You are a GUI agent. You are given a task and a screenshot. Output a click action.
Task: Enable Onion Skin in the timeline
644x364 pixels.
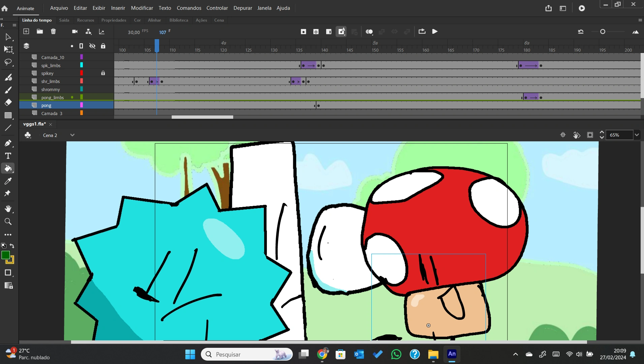[369, 31]
